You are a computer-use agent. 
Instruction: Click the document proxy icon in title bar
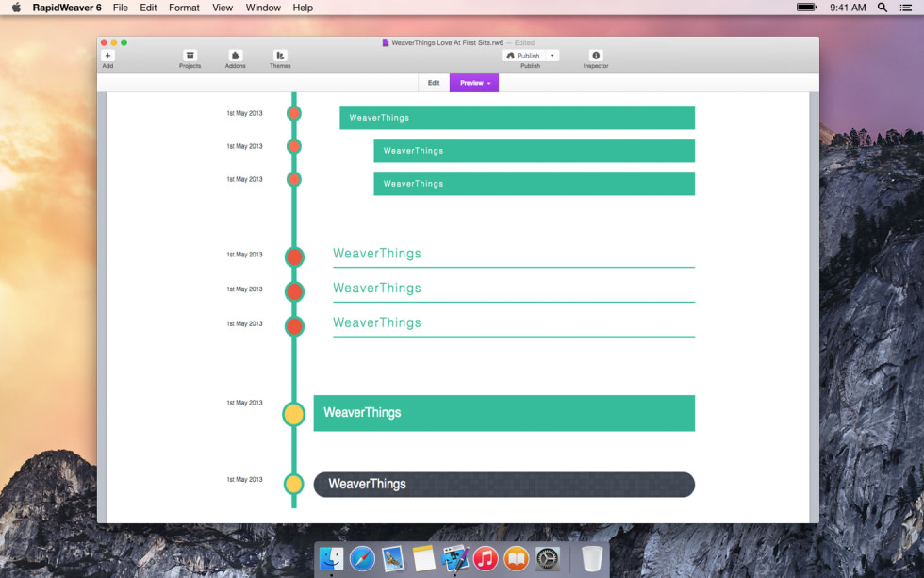coord(386,42)
